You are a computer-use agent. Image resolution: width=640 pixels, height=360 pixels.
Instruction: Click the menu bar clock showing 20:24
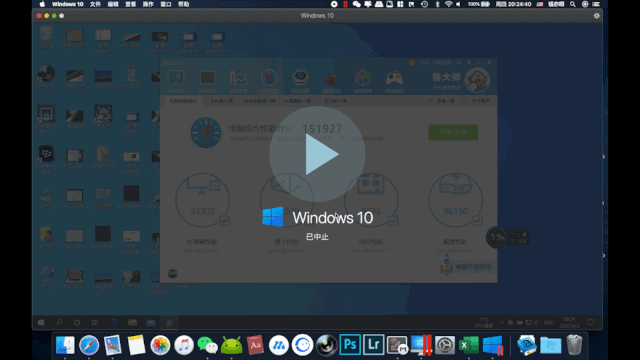pyautogui.click(x=513, y=4)
